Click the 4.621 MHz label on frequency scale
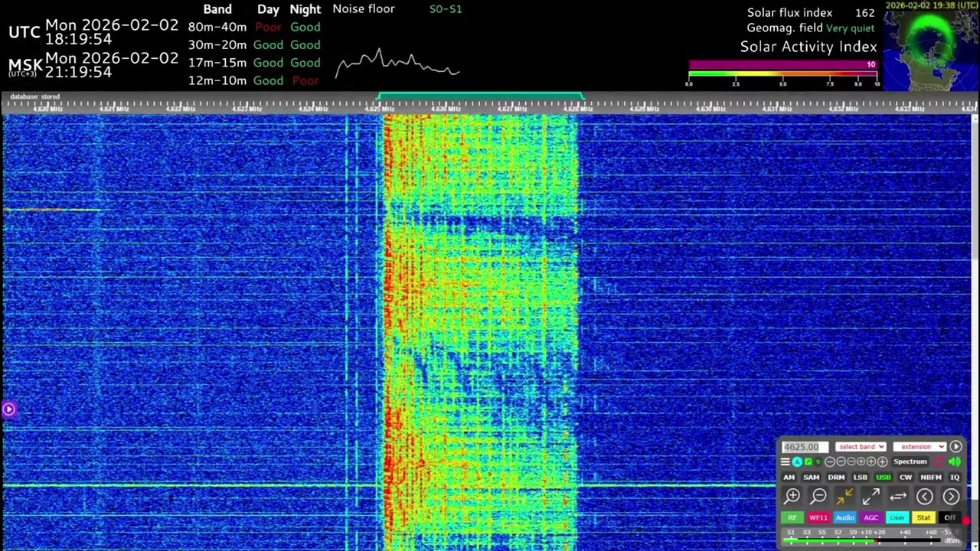Image resolution: width=980 pixels, height=551 pixels. click(114, 109)
